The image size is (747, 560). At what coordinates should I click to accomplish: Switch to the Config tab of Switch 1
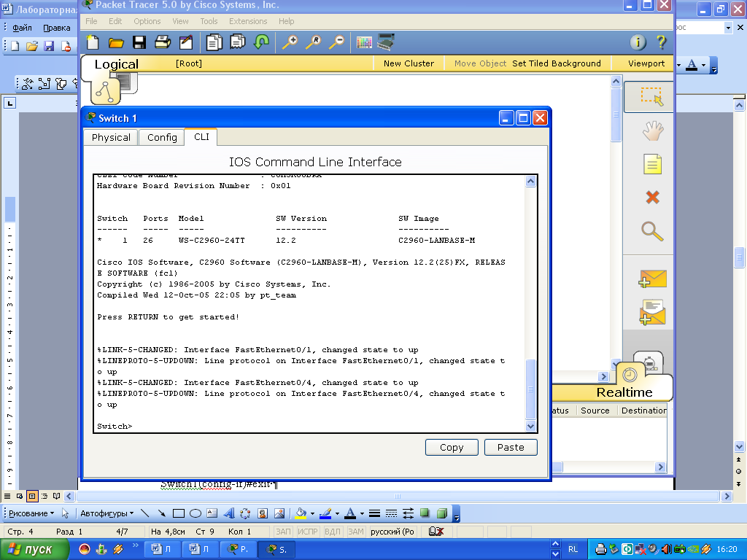(162, 137)
